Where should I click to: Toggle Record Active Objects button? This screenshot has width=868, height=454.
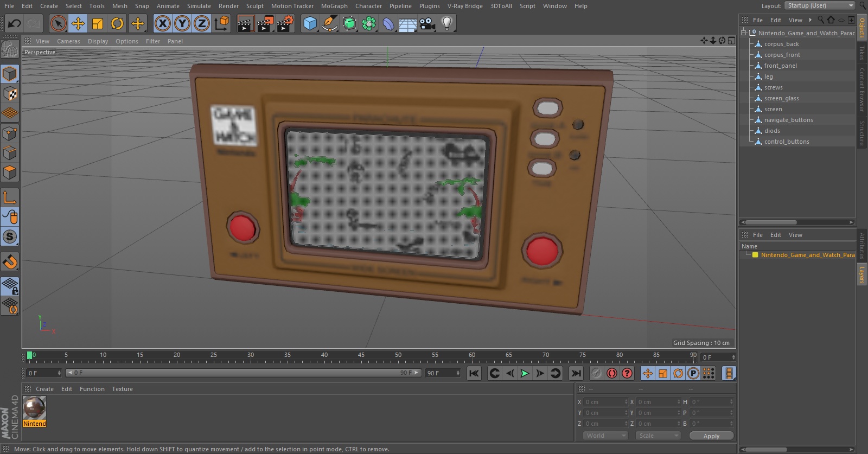(596, 373)
